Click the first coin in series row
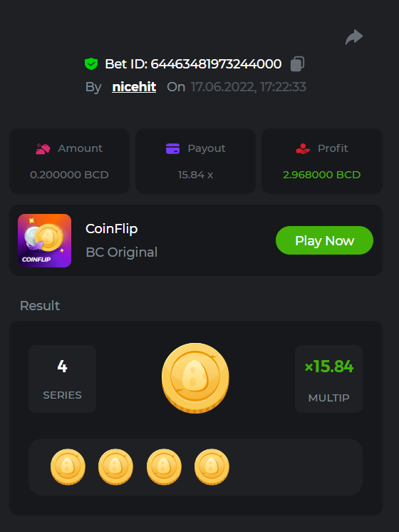399x532 pixels. [68, 467]
